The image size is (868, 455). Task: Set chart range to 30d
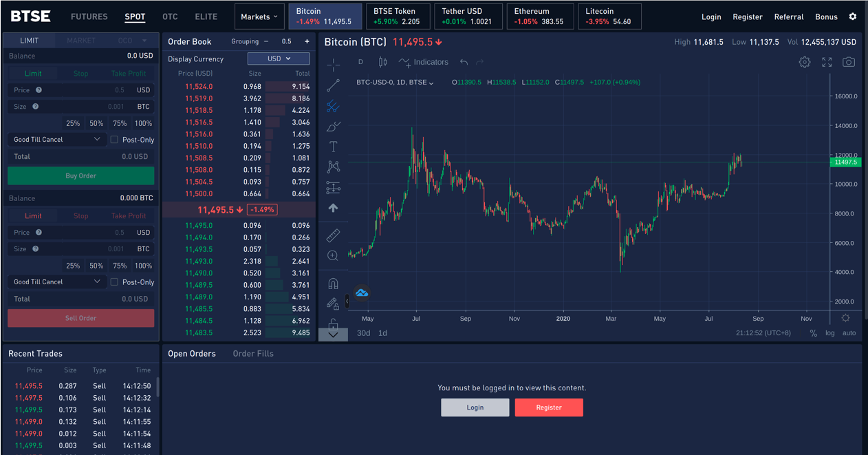coord(363,333)
